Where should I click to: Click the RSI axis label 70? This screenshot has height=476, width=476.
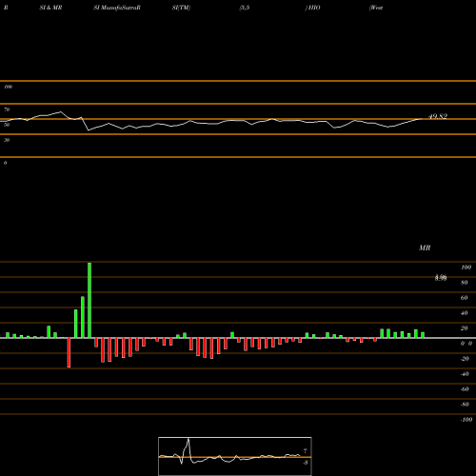point(7,109)
